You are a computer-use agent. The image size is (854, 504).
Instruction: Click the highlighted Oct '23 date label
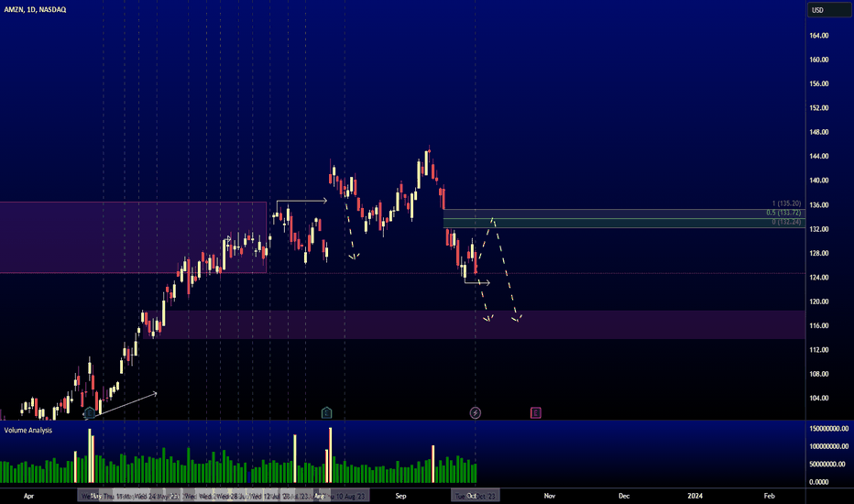tap(476, 496)
